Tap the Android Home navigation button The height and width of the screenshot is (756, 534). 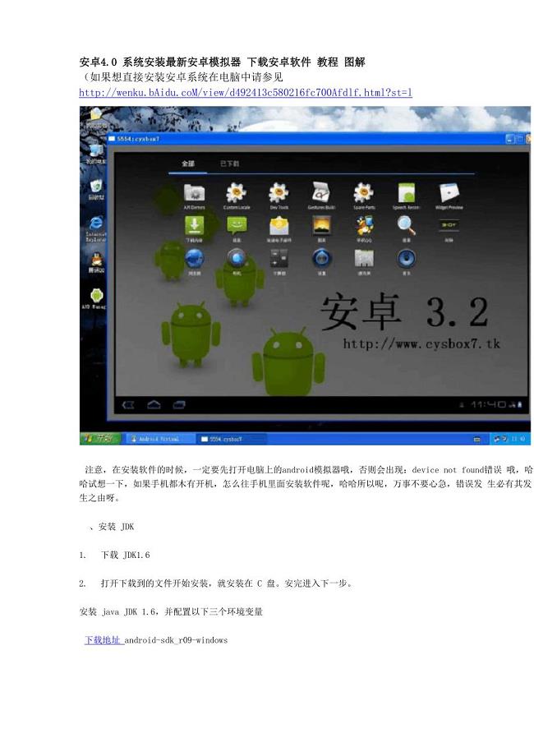coord(153,404)
